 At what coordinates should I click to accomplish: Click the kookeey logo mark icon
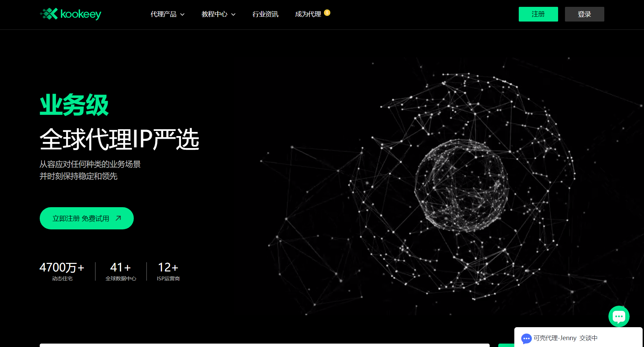(49, 14)
